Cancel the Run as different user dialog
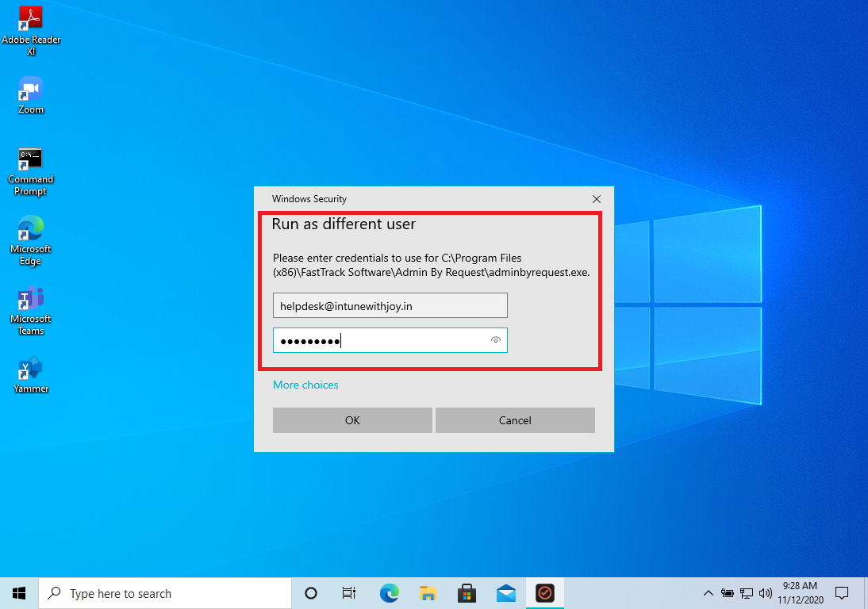The image size is (868, 609). coord(516,420)
